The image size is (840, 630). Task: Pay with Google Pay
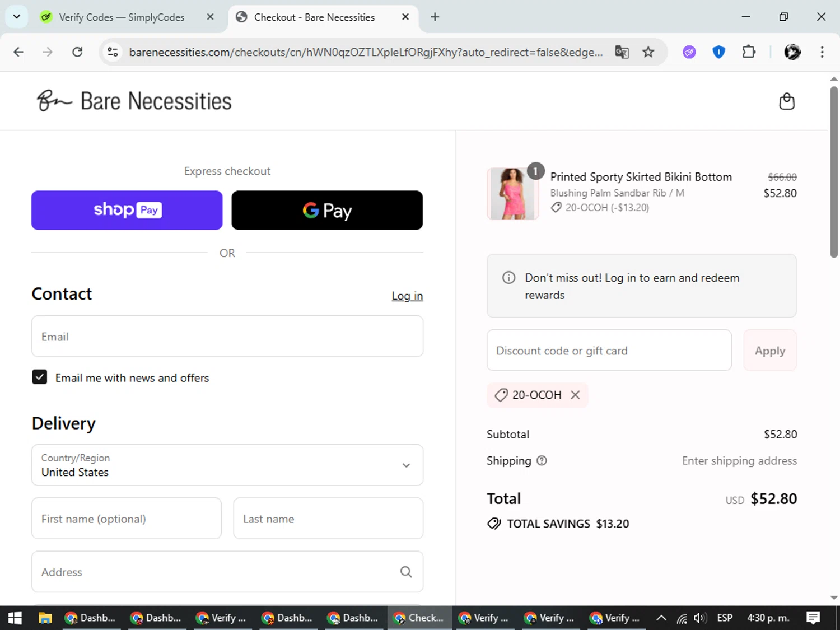point(327,210)
